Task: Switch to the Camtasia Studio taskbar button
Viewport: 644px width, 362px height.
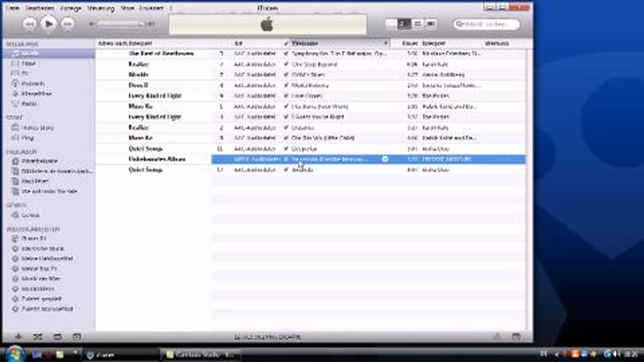Action: click(200, 354)
